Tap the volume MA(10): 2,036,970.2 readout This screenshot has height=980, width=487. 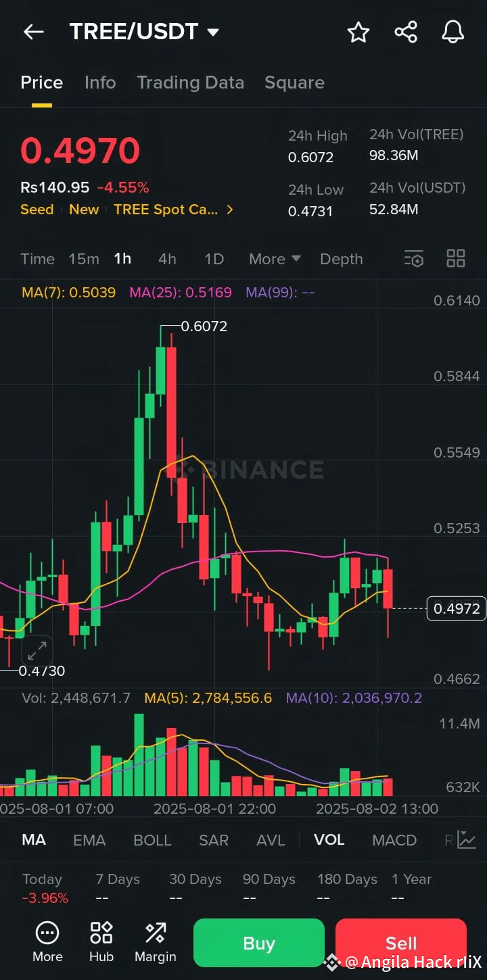[x=354, y=697]
